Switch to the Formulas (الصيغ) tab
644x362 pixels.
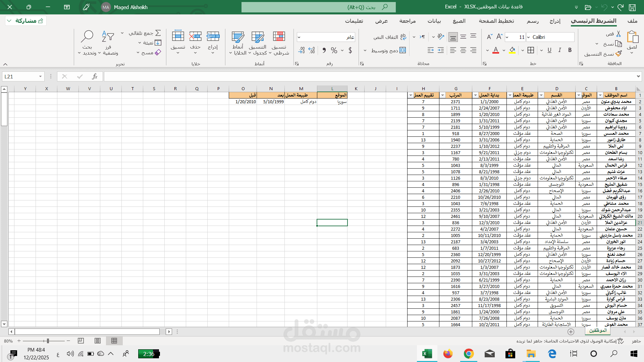459,21
